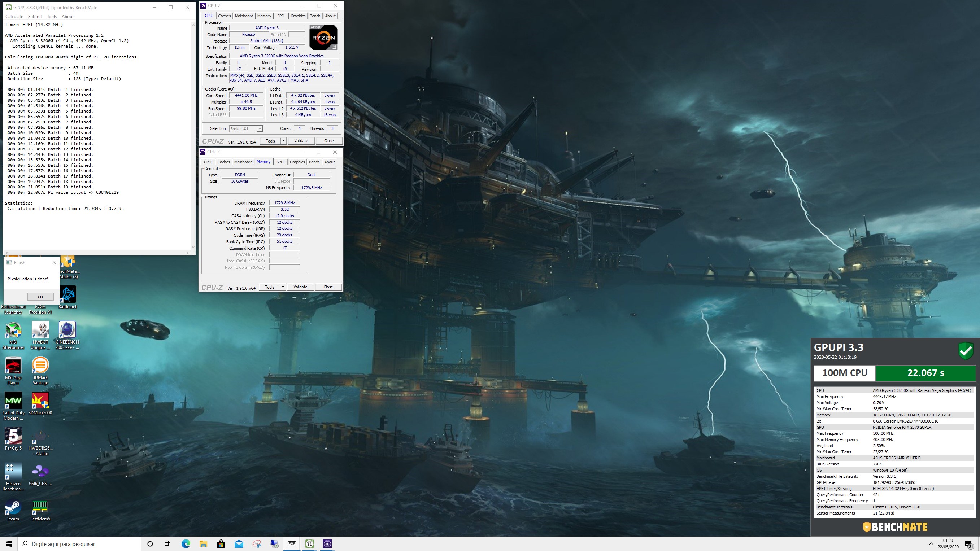
Task: Open GSI6_CRS desktop shortcut
Action: [40, 474]
